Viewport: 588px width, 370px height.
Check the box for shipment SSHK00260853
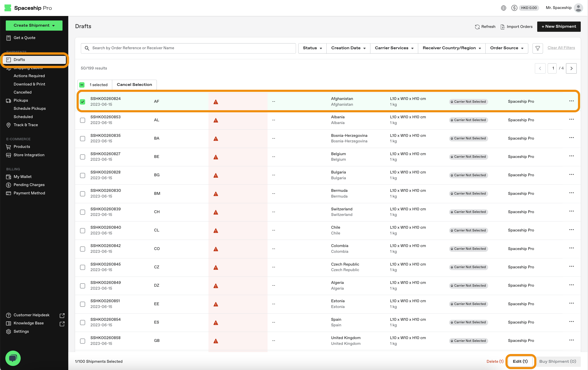(83, 120)
